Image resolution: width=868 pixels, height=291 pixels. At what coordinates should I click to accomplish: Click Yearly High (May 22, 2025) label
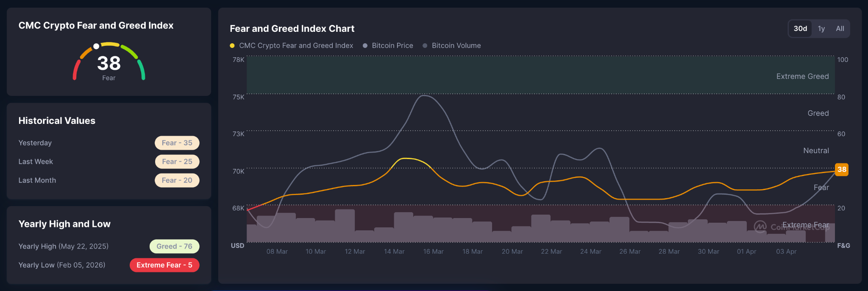point(64,246)
